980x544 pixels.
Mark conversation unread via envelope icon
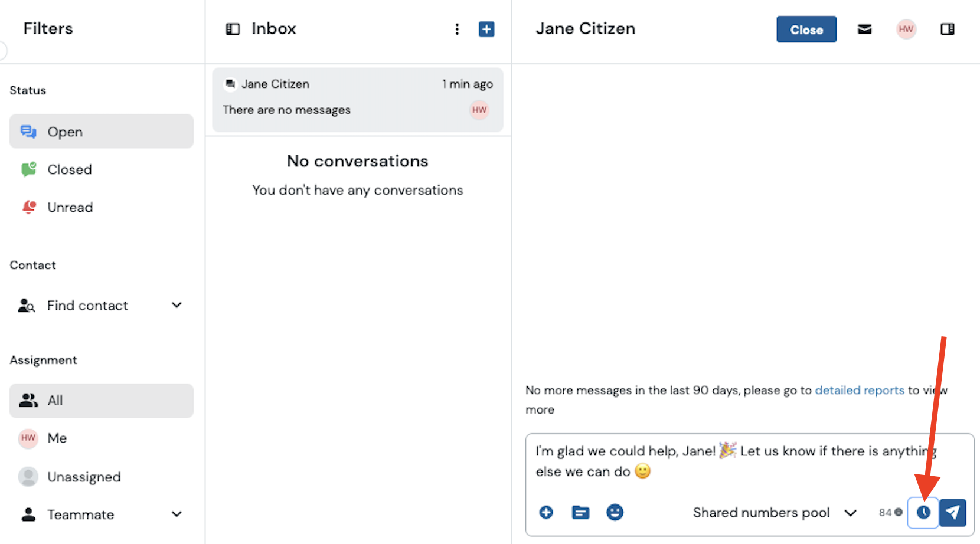864,29
